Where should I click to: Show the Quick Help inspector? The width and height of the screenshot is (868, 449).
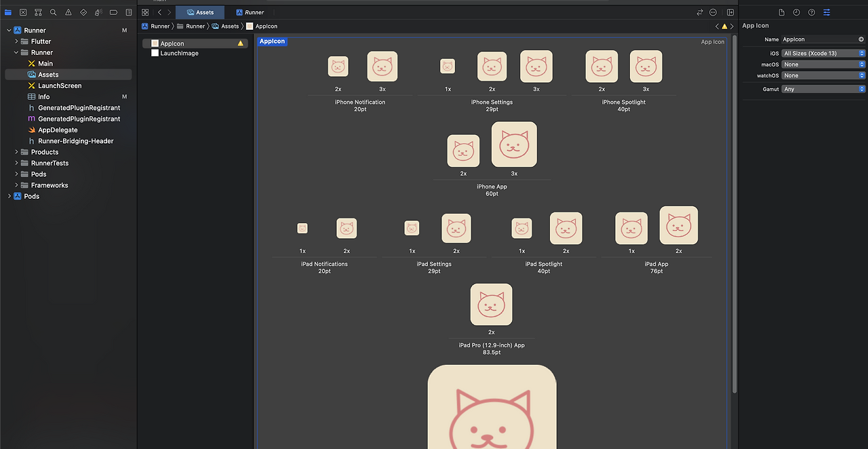pos(811,12)
